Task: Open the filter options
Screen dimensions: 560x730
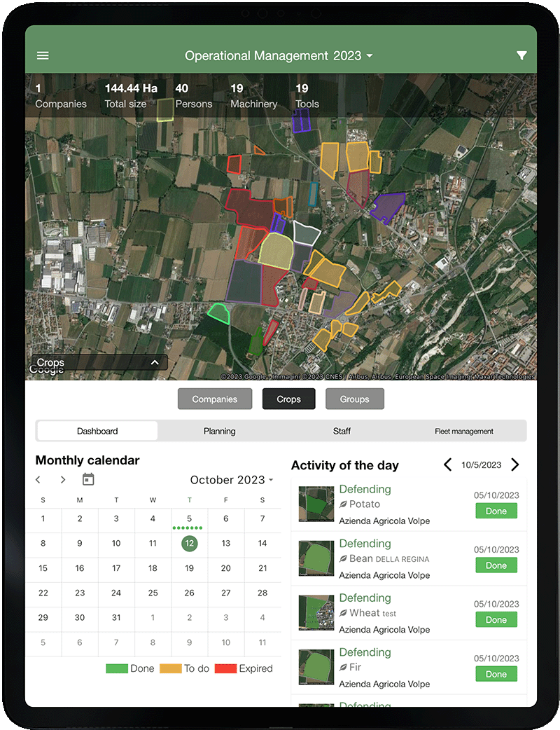Action: point(521,56)
